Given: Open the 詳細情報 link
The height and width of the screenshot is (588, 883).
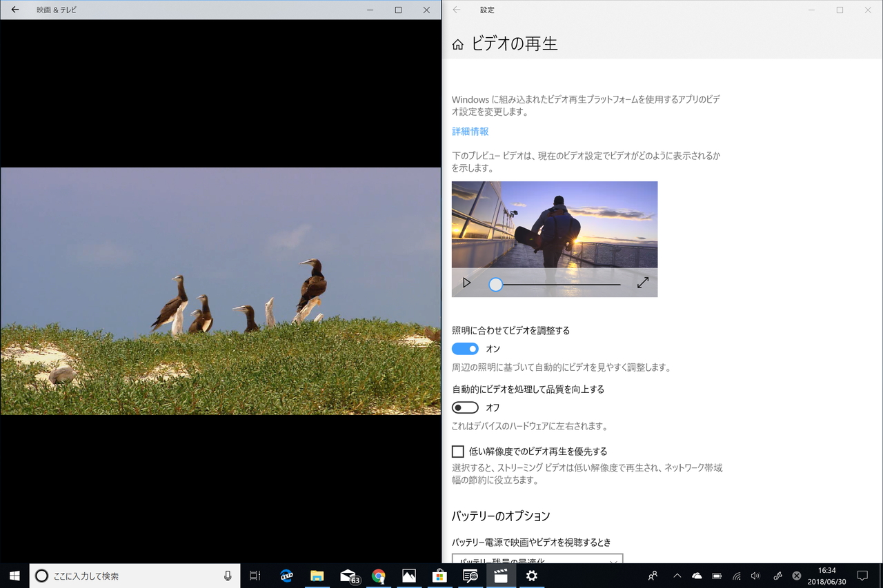Looking at the screenshot, I should click(470, 131).
